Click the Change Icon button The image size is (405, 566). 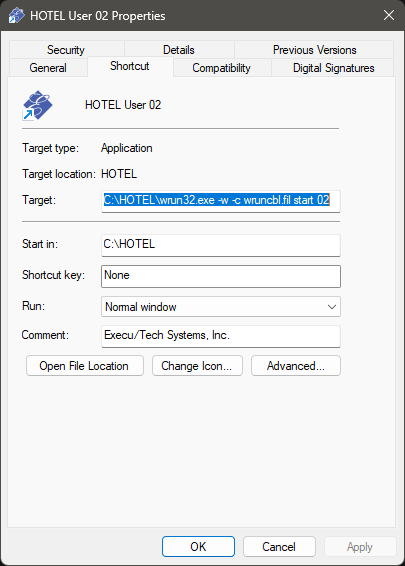(197, 366)
